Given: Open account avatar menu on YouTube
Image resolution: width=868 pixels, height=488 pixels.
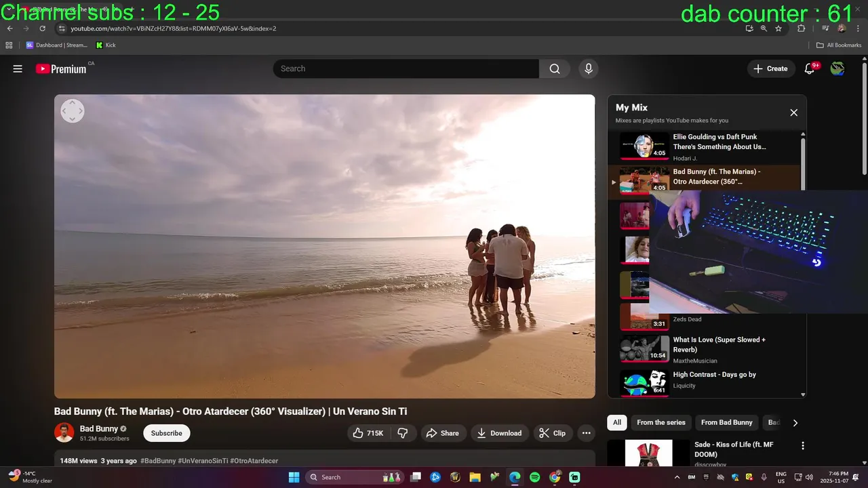Looking at the screenshot, I should pyautogui.click(x=837, y=68).
